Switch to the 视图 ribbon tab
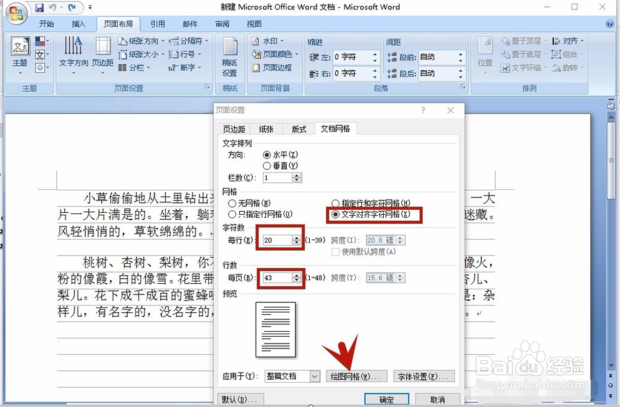Screen dimensions: 620x407 pyautogui.click(x=254, y=24)
